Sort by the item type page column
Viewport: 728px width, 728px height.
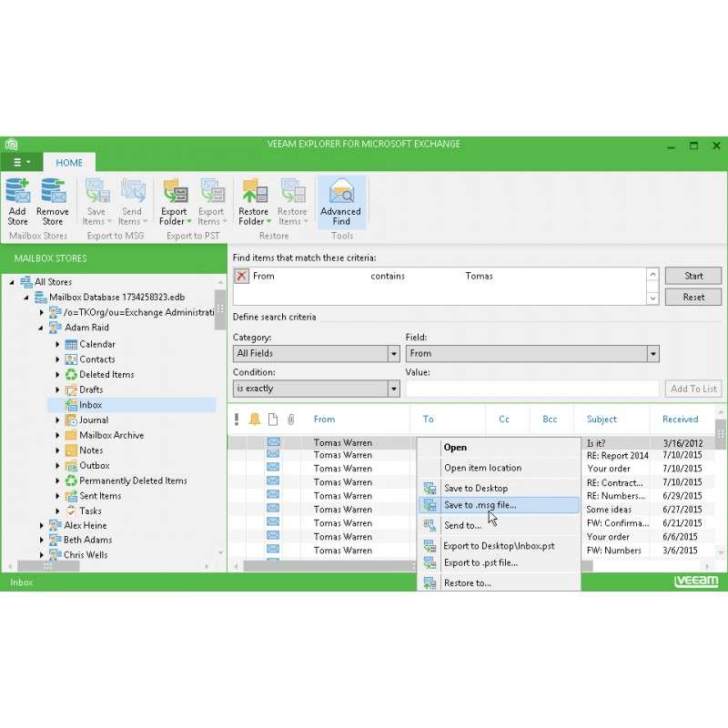pos(273,420)
